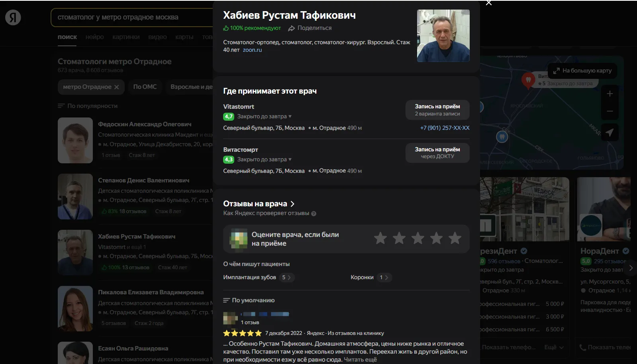
Task: Open the Vitastomrt clinic link
Action: 239,107
